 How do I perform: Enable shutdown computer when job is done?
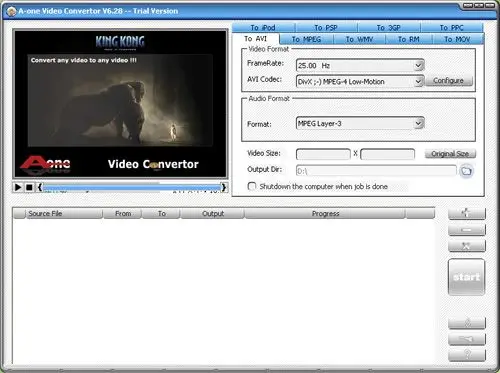[x=252, y=186]
